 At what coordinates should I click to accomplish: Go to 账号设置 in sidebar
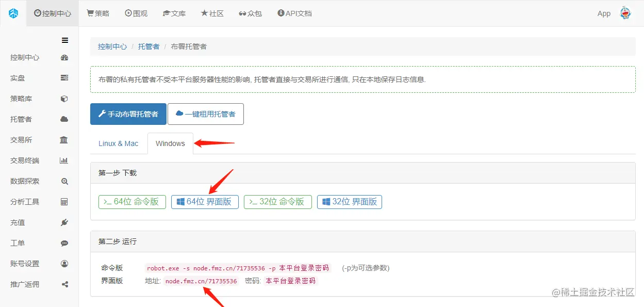(25, 264)
